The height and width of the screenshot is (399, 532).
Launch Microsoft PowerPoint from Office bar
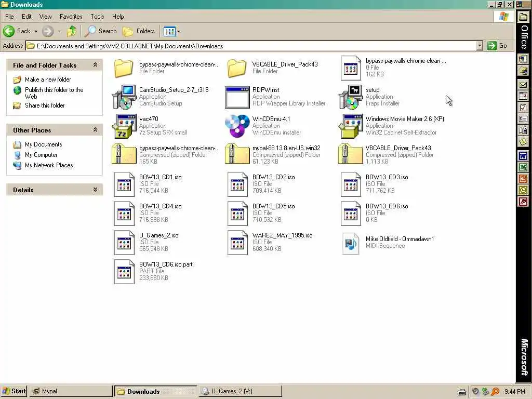pyautogui.click(x=523, y=179)
